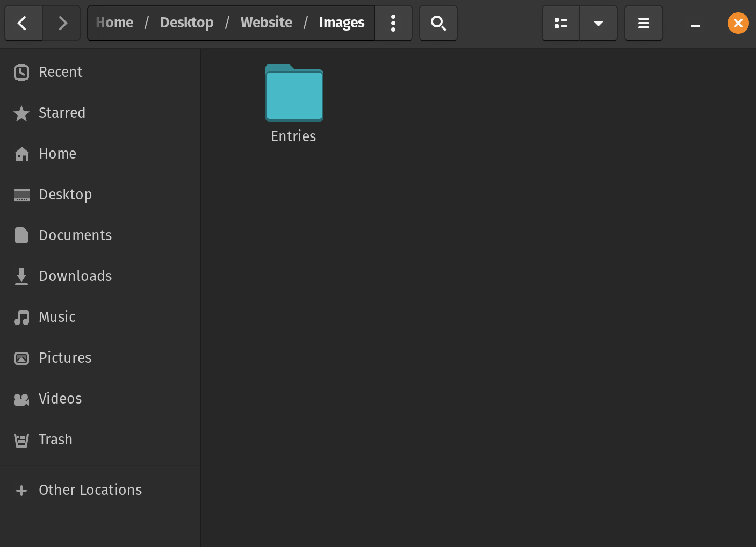Screen dimensions: 756x547
Task: Open the Music sidebar location
Action: [x=57, y=317]
